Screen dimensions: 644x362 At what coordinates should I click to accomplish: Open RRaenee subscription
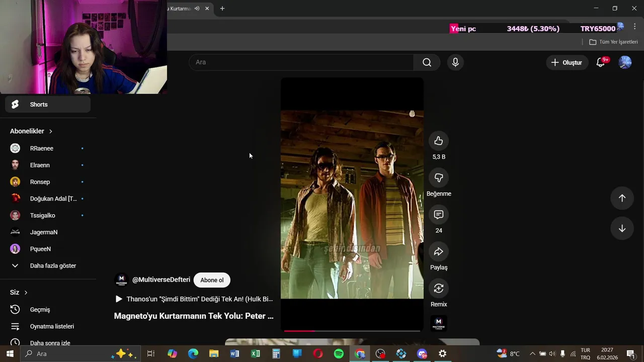click(48, 148)
